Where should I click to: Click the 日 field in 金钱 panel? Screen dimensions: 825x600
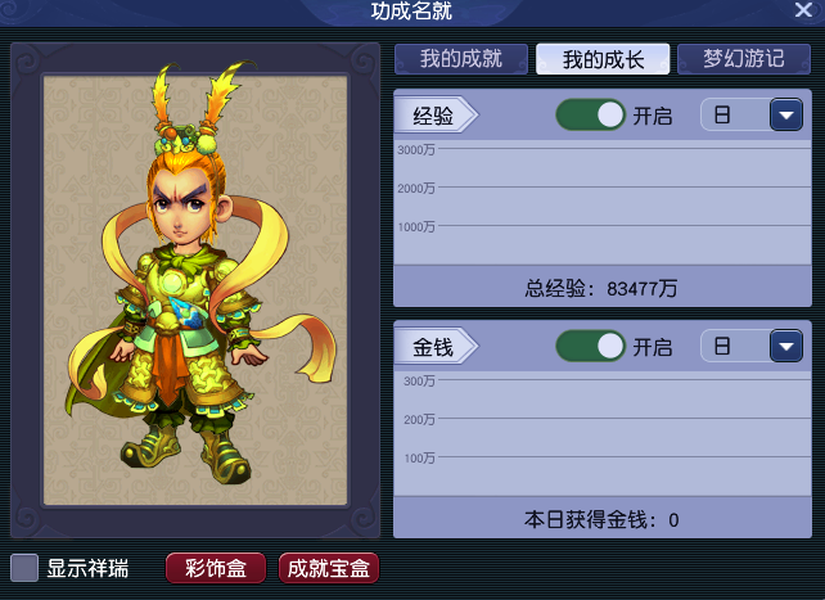(736, 346)
